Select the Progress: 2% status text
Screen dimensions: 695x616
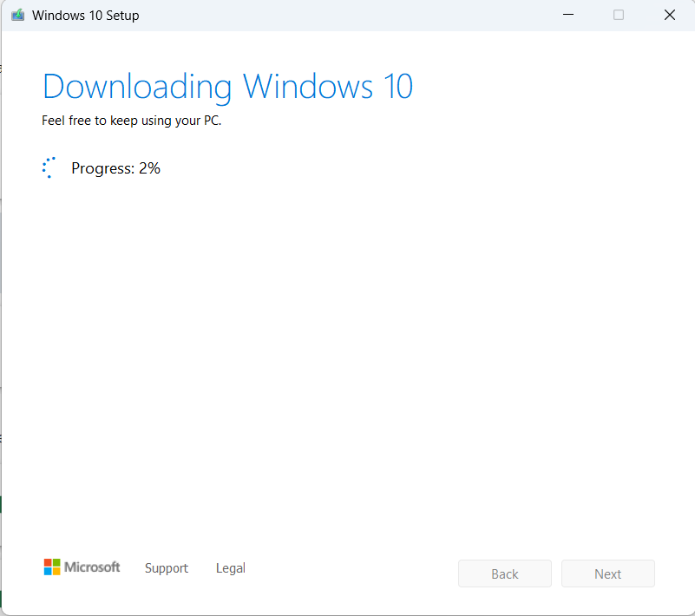tap(115, 167)
